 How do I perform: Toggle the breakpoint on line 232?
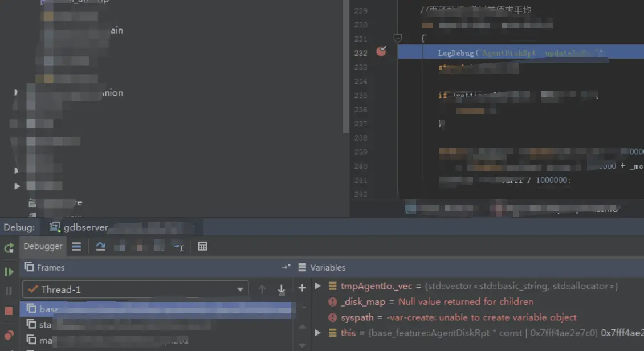pos(381,51)
